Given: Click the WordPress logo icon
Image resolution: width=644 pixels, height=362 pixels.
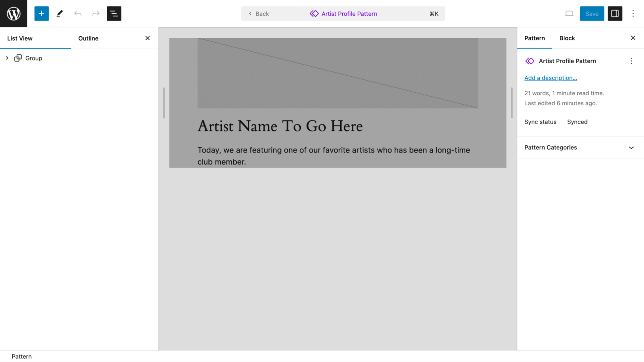Looking at the screenshot, I should (x=13, y=13).
